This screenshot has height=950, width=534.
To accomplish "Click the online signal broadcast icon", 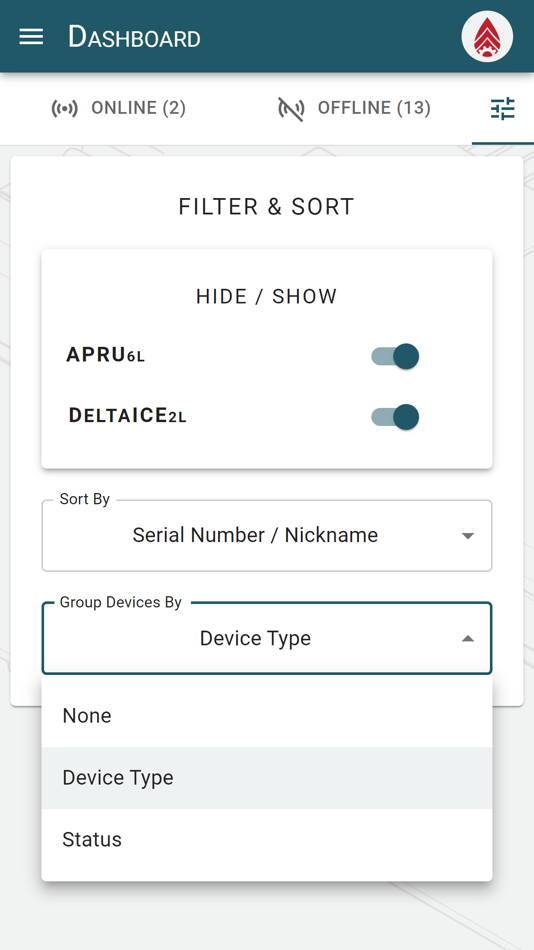I will pyautogui.click(x=65, y=108).
